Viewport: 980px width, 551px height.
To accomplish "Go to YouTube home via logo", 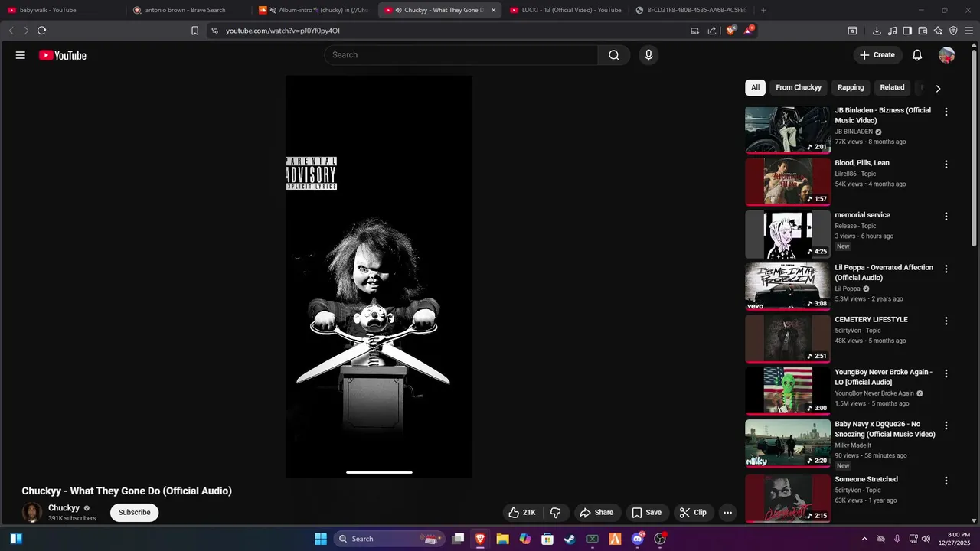I will (63, 55).
